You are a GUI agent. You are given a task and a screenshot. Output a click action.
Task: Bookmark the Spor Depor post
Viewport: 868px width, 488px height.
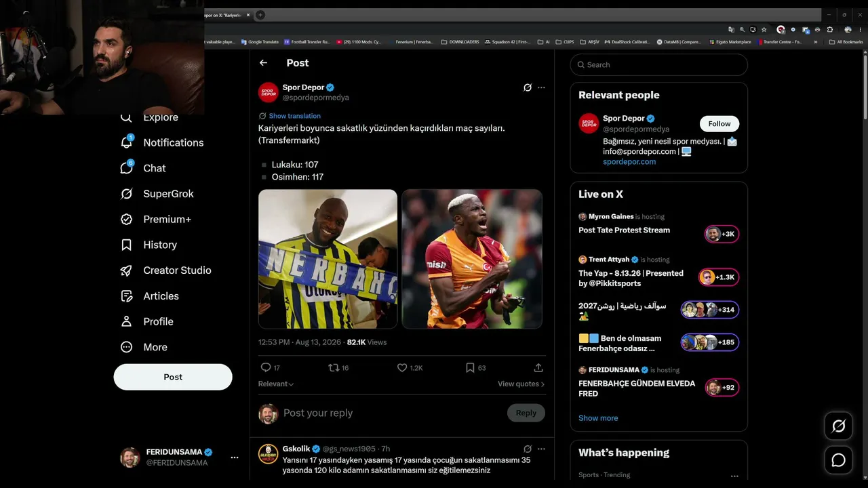[470, 367]
